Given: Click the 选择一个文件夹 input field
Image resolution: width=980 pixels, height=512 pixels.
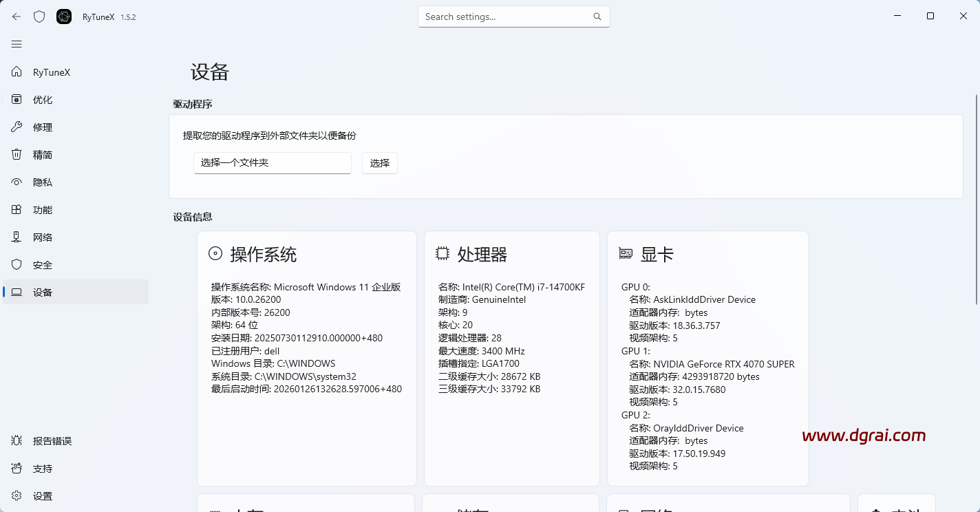Looking at the screenshot, I should (x=272, y=163).
